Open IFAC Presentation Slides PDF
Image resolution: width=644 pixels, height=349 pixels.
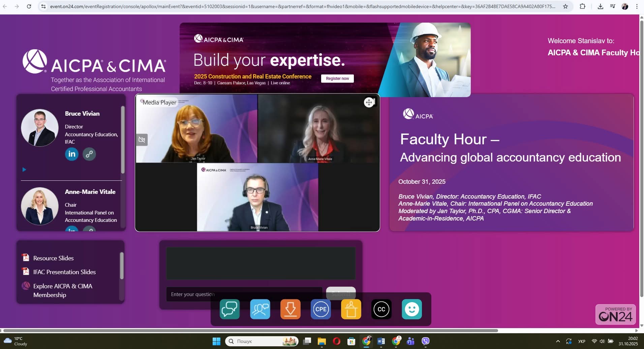click(x=64, y=272)
